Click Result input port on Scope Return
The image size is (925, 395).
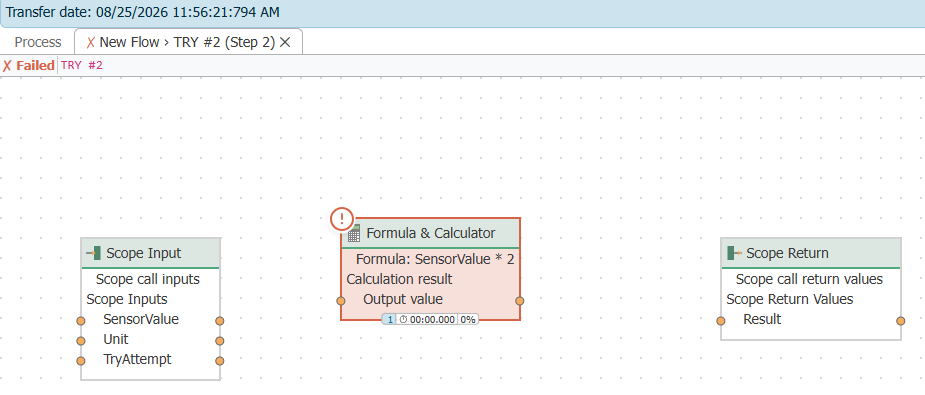720,321
